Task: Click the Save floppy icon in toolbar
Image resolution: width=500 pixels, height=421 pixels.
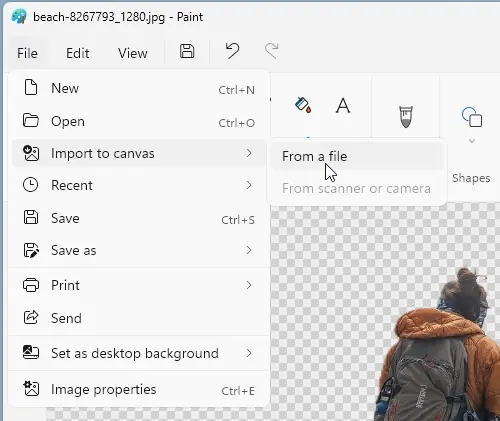Action: (187, 51)
